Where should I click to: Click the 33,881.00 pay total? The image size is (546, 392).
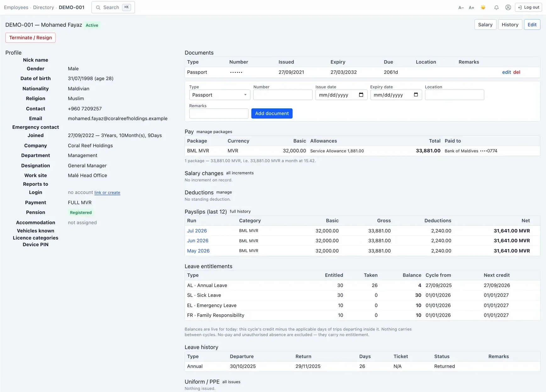(428, 151)
